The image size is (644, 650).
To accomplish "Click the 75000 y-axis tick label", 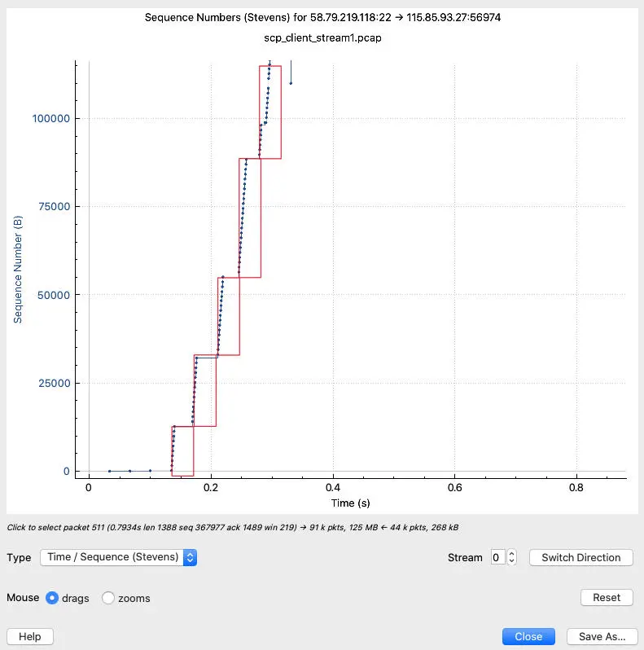I will [x=55, y=206].
